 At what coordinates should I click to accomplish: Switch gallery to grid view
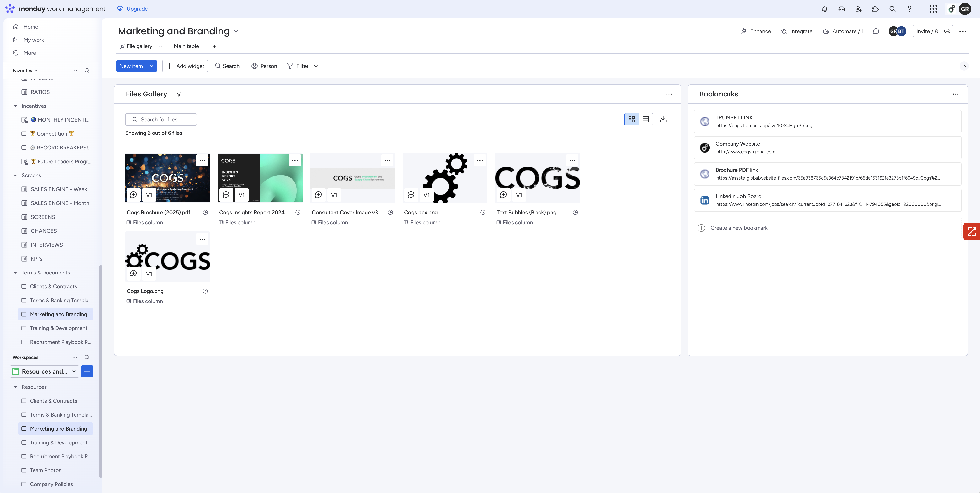631,119
